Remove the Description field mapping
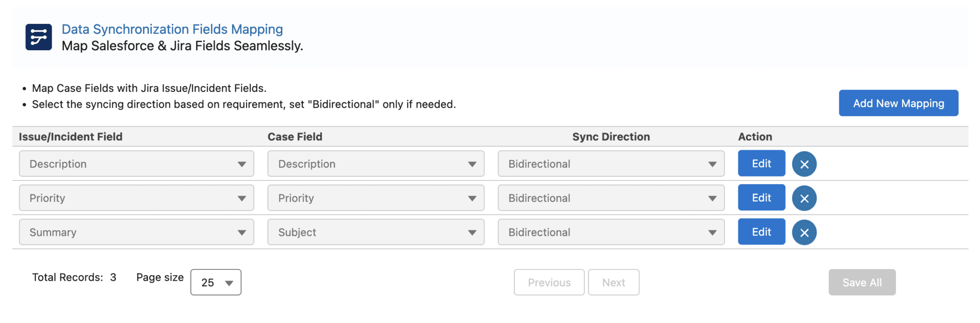 804,164
